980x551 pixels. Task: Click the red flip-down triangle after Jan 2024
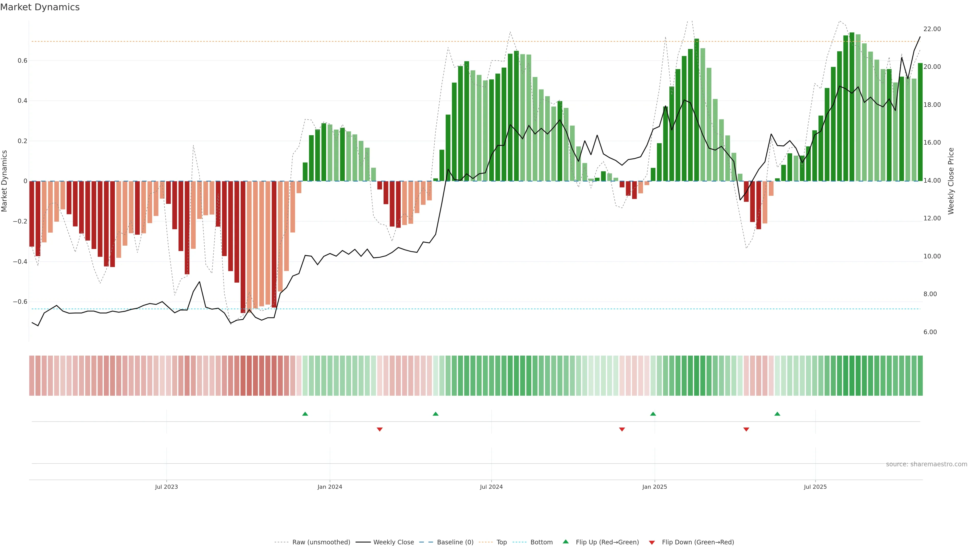click(379, 429)
